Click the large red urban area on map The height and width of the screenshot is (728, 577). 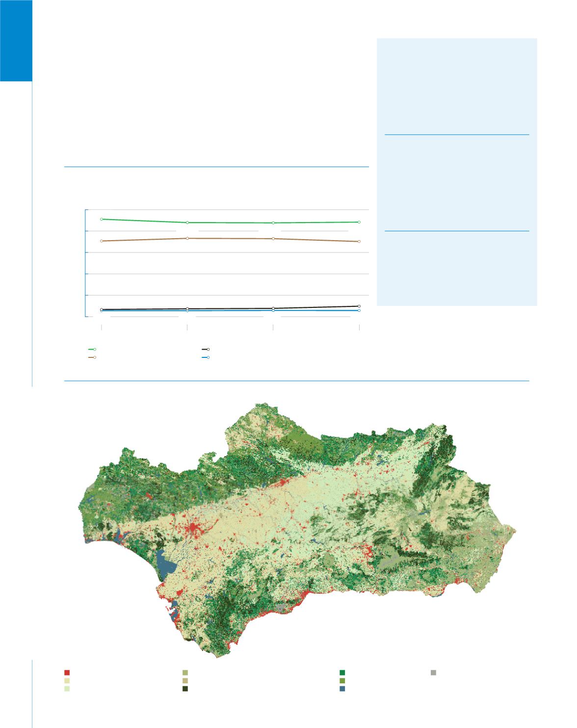click(x=194, y=529)
